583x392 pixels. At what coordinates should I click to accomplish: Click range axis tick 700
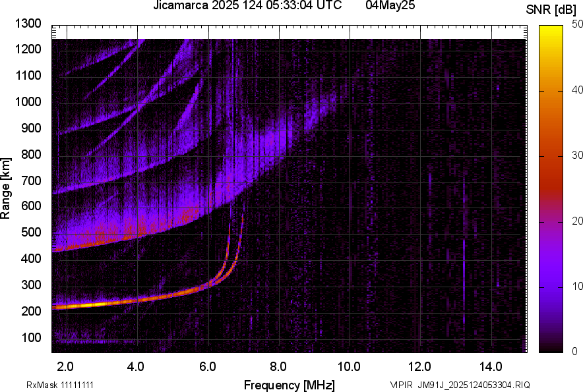point(31,181)
